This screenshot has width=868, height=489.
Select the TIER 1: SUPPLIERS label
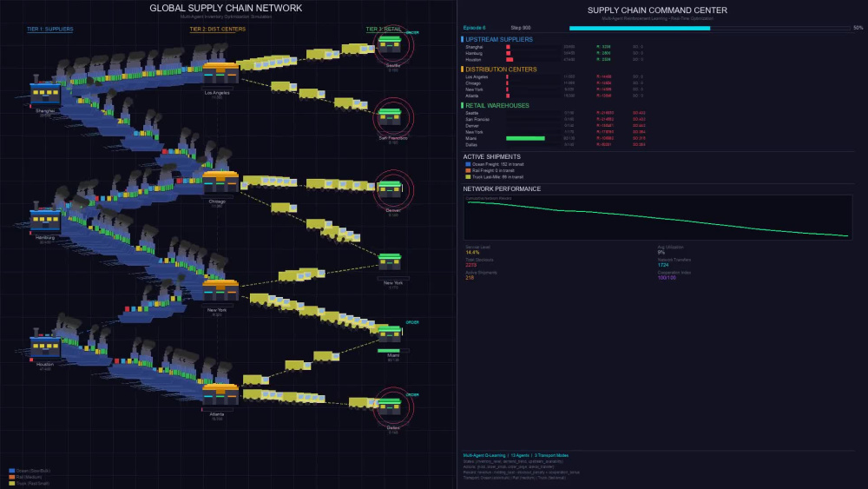click(49, 29)
